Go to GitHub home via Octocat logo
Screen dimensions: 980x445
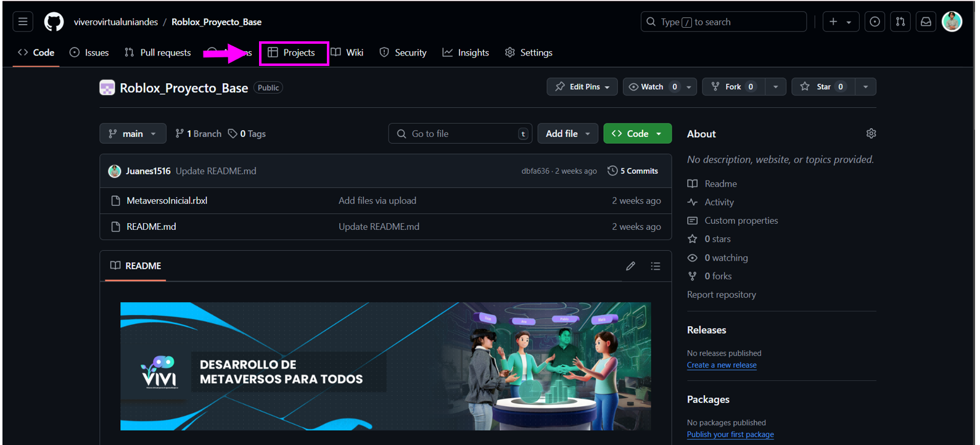[54, 22]
